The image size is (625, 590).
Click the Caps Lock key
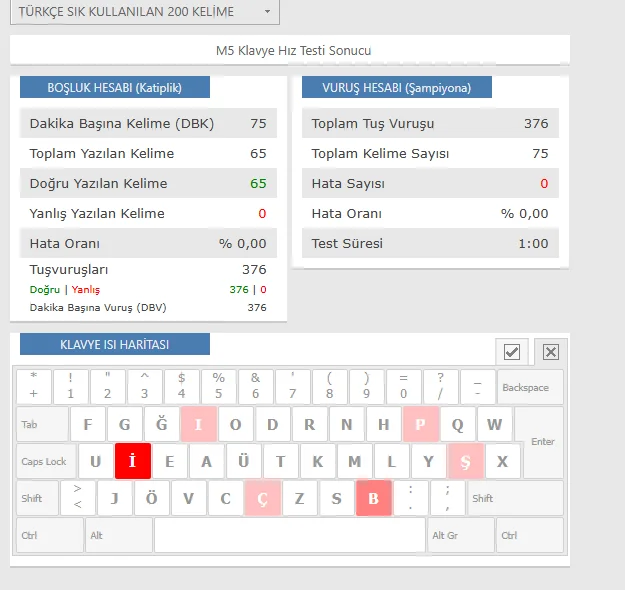46,461
